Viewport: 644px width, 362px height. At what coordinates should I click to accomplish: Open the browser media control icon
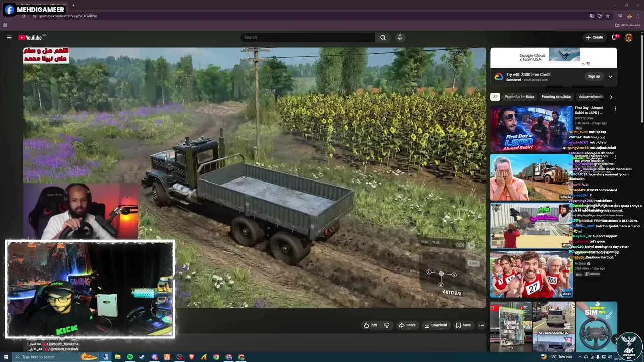[620, 16]
